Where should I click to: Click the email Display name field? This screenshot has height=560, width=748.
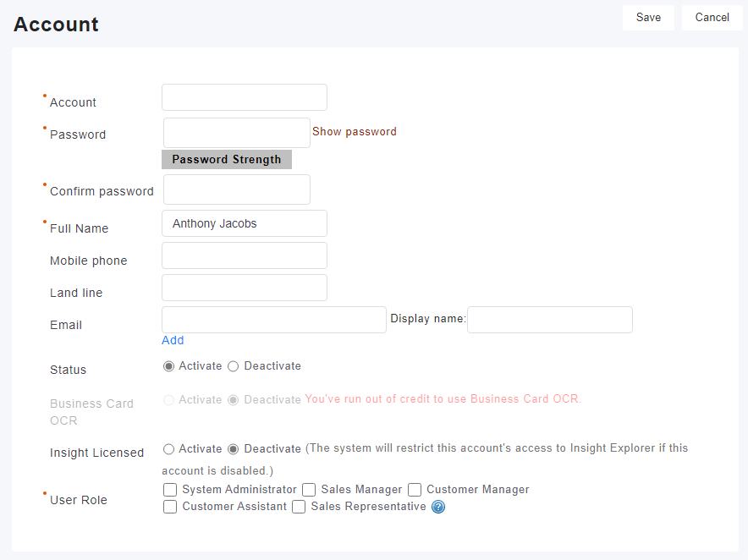[550, 320]
